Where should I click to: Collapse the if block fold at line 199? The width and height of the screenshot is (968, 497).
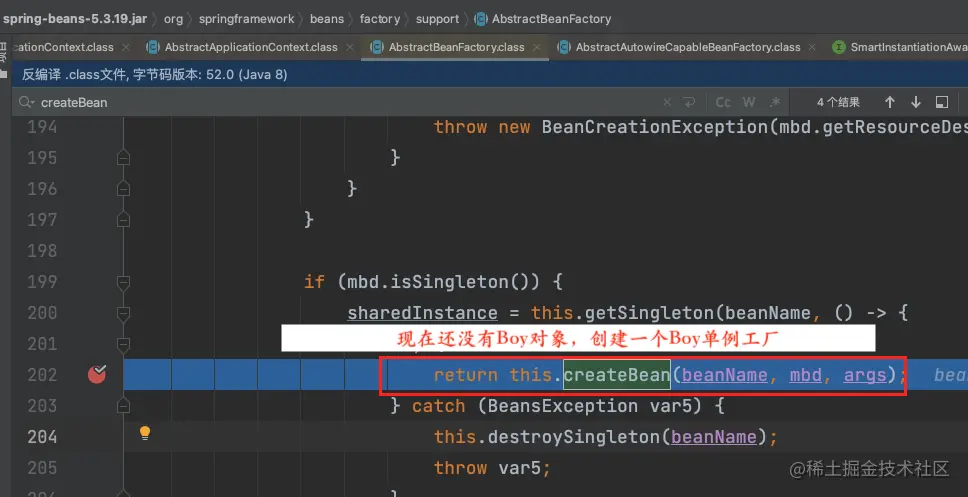tap(123, 282)
